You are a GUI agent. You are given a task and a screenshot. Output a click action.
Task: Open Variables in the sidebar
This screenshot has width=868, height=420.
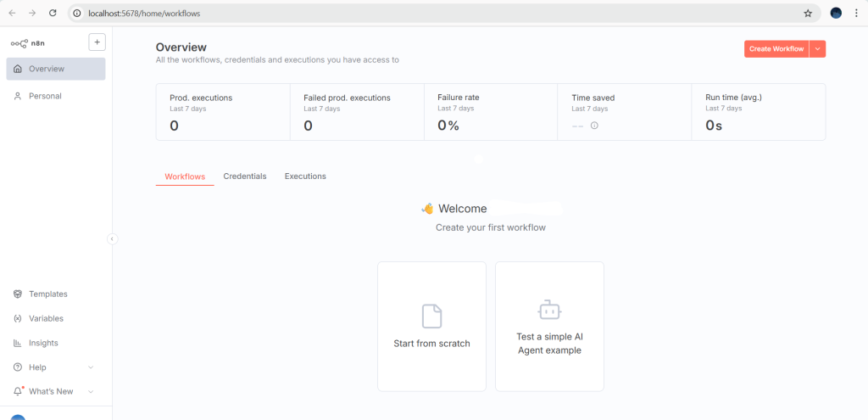tap(46, 318)
